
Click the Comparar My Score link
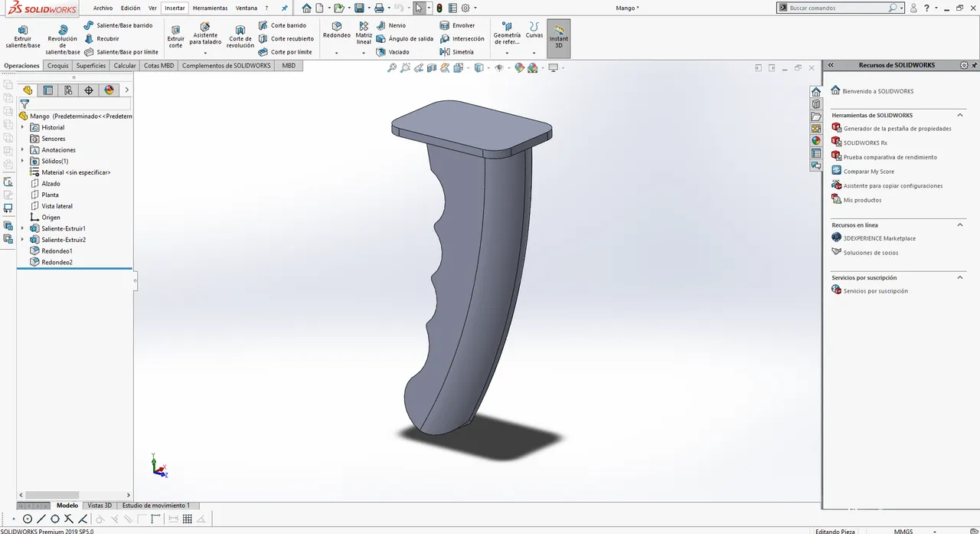pyautogui.click(x=869, y=172)
